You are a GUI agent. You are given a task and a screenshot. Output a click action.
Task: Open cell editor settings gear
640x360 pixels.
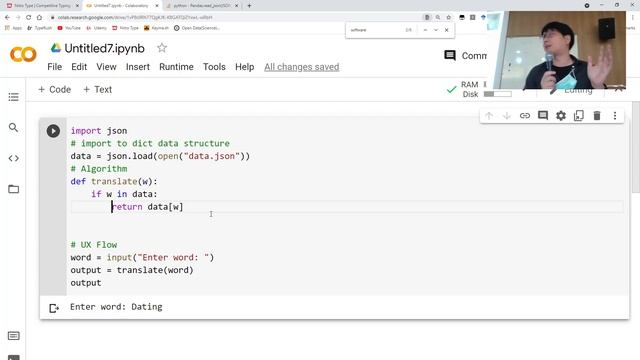click(x=561, y=116)
